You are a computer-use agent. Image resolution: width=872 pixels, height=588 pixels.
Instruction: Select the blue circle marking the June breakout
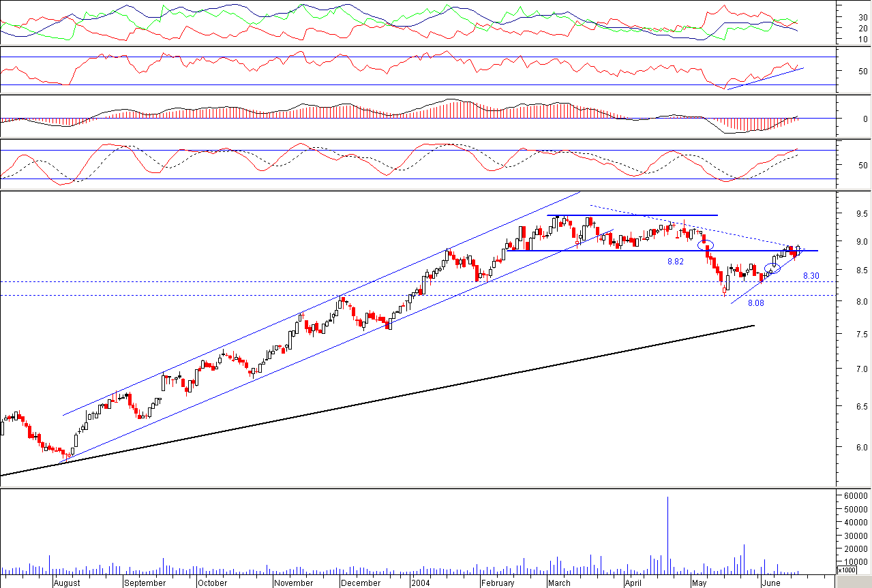(x=772, y=268)
